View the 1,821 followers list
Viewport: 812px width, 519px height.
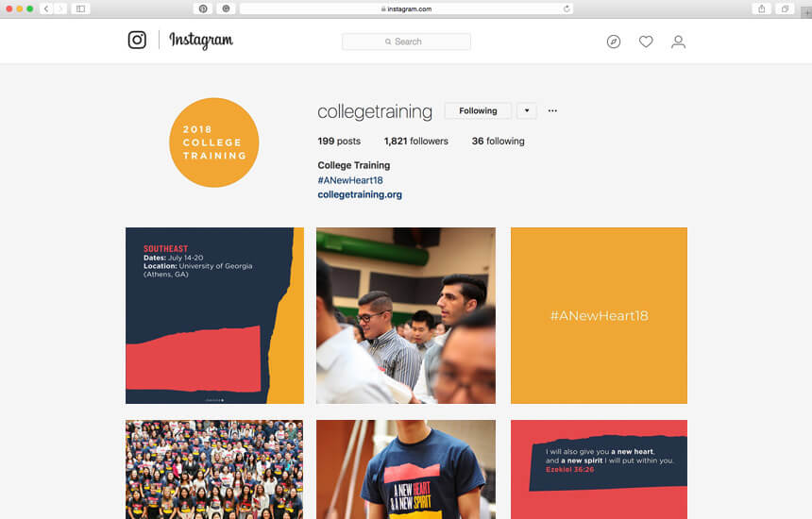[415, 142]
